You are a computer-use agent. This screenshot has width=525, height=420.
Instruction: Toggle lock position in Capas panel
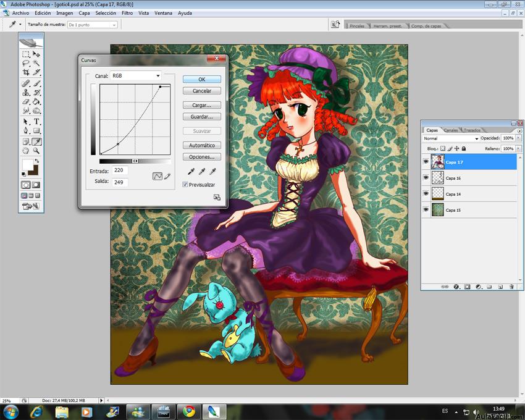(456, 148)
